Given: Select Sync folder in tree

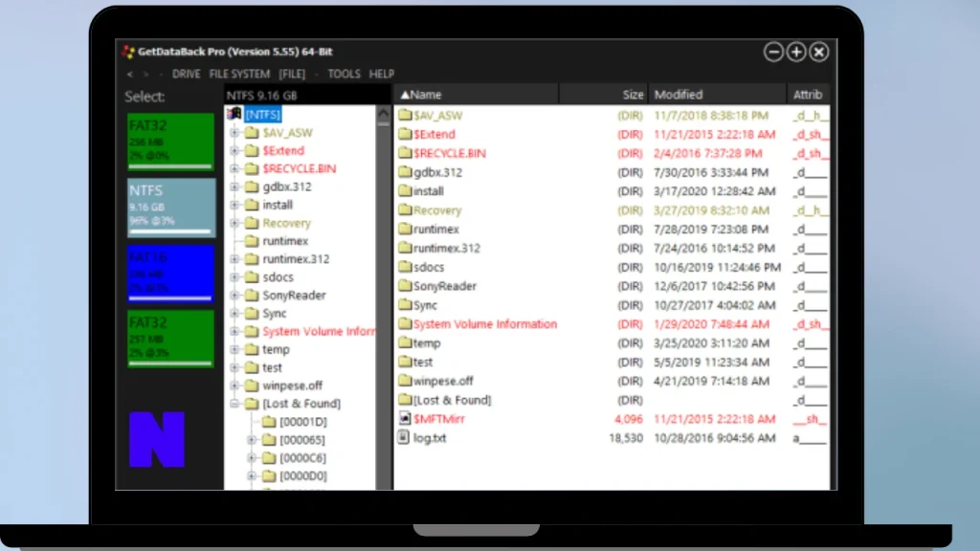Looking at the screenshot, I should [x=275, y=313].
